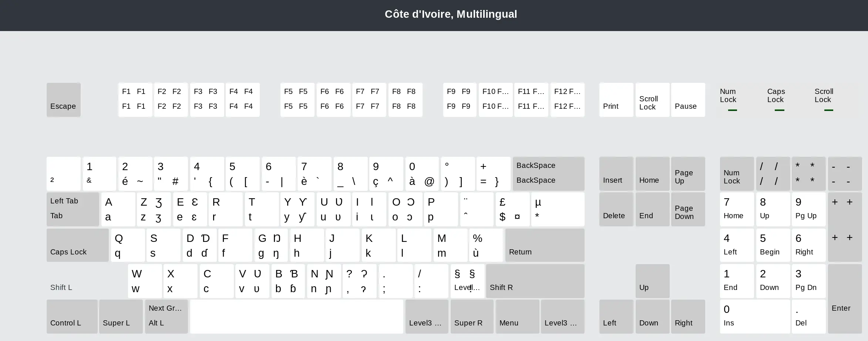Click the B key with Ɓ symbol
Viewport: 868px width, 341px height.
[x=289, y=281]
